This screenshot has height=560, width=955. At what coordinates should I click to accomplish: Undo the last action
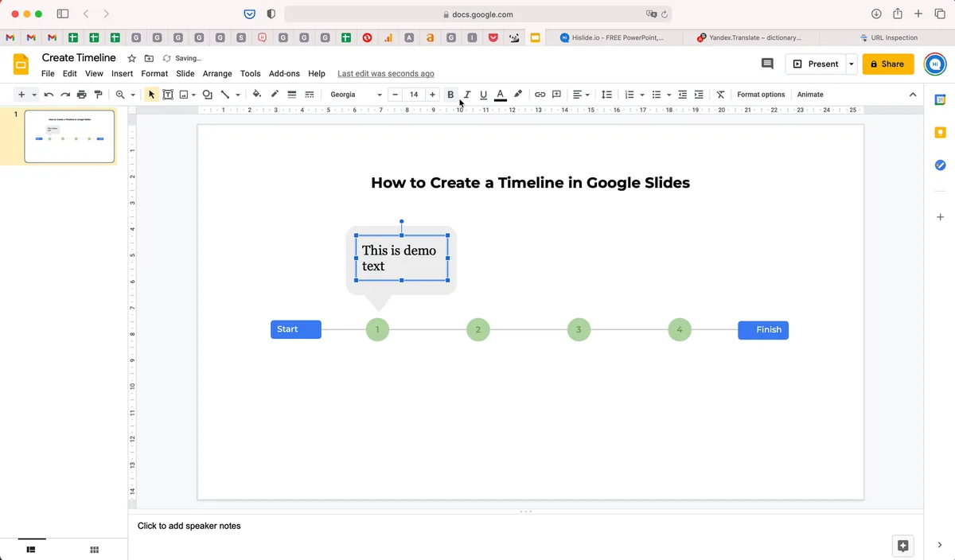(49, 95)
